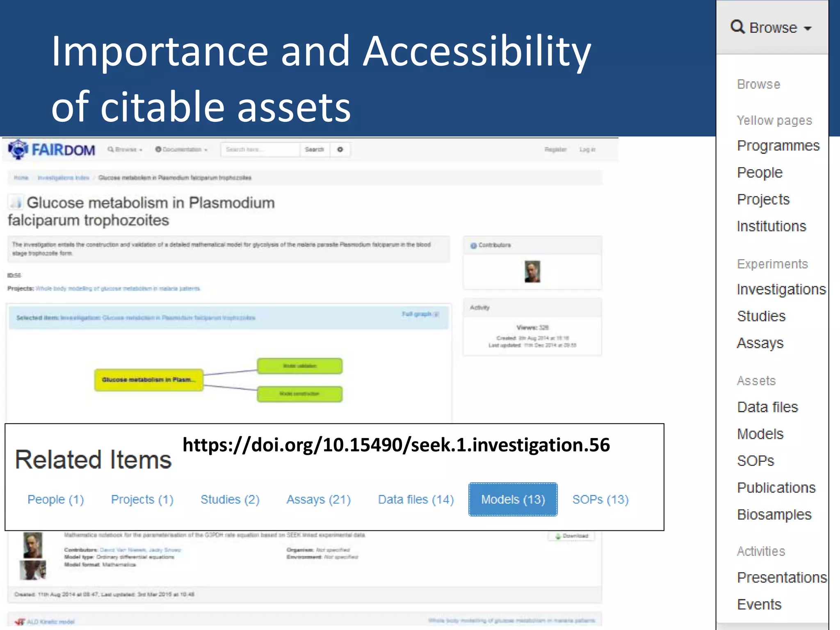
Task: Switch to People (1) tab
Action: (x=56, y=500)
